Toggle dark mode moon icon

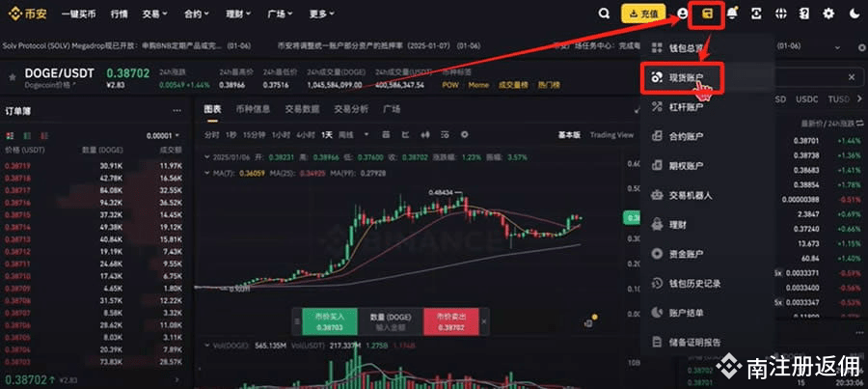(854, 14)
